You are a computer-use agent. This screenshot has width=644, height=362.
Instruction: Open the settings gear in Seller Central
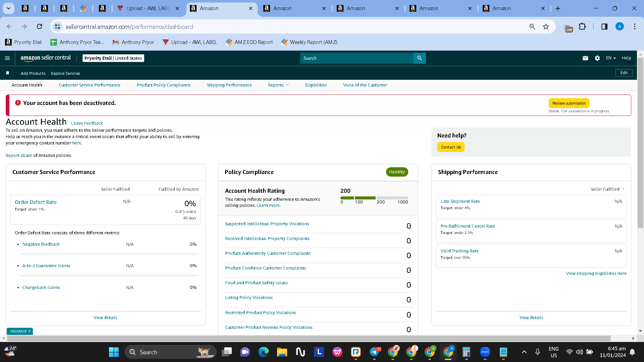tap(597, 58)
